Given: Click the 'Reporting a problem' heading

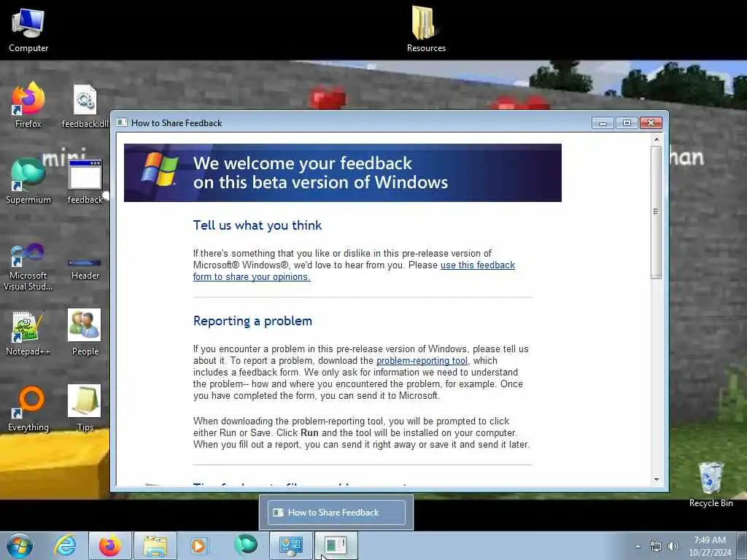Looking at the screenshot, I should (252, 321).
